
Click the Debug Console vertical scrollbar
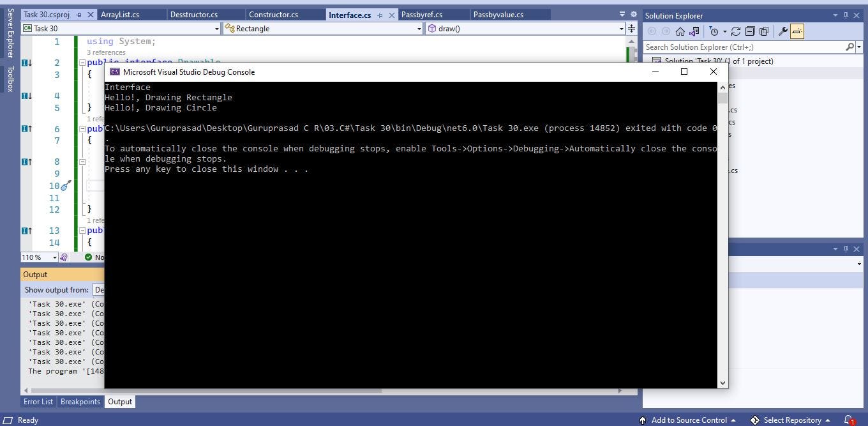point(722,234)
